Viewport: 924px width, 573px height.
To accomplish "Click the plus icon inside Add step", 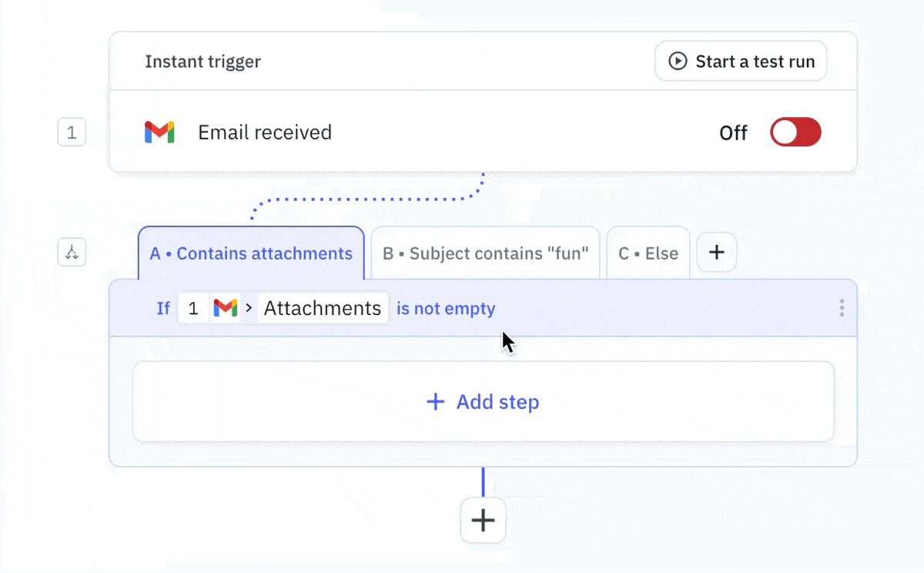I will pos(436,401).
